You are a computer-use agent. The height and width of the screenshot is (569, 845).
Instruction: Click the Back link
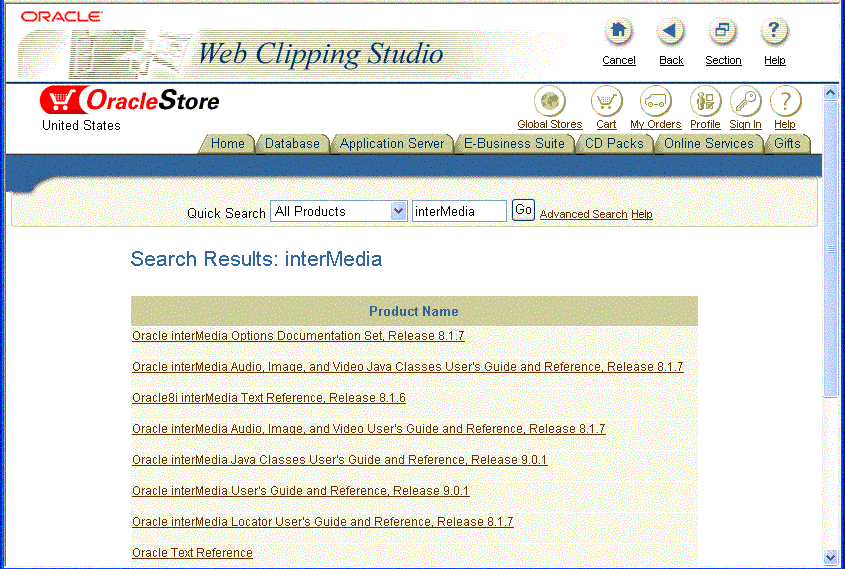671,60
